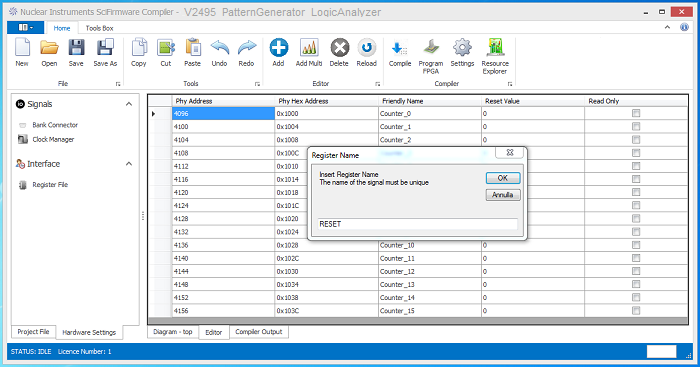This screenshot has width=700, height=367.
Task: Compile the firmware
Action: coord(400,53)
